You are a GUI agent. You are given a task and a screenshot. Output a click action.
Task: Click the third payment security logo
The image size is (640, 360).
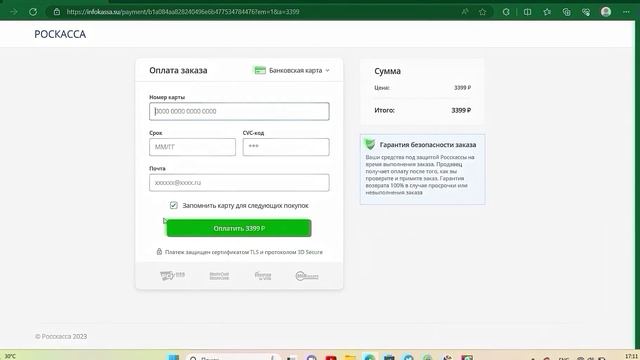click(263, 276)
